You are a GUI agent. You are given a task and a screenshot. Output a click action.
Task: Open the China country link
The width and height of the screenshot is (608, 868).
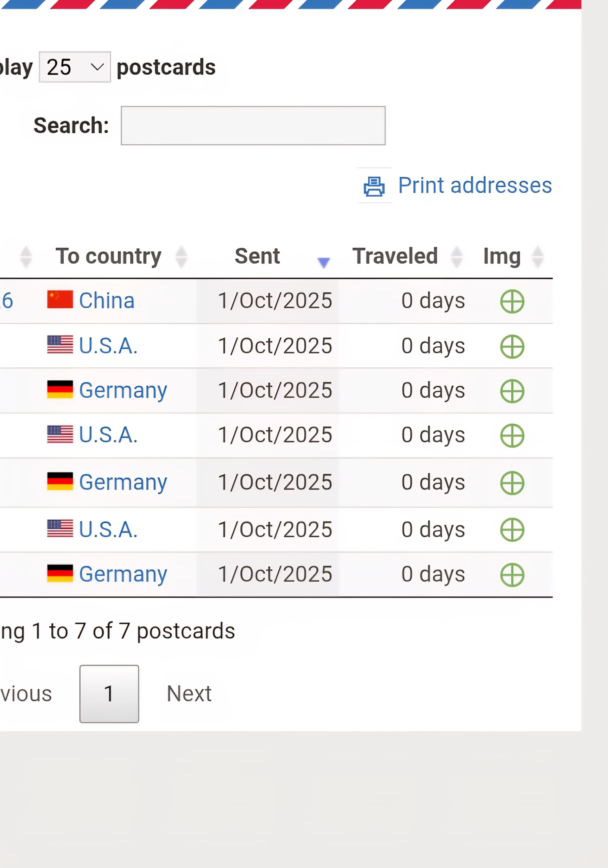tap(107, 301)
